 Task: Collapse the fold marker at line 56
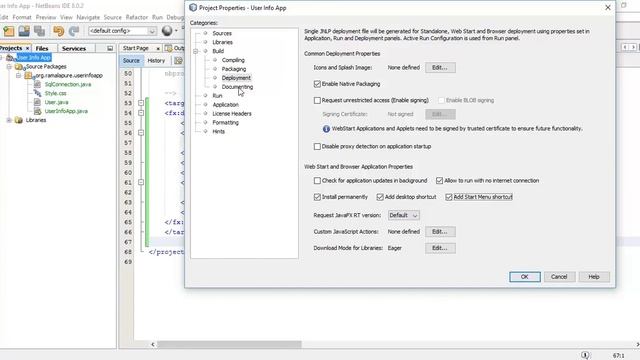coord(141,133)
